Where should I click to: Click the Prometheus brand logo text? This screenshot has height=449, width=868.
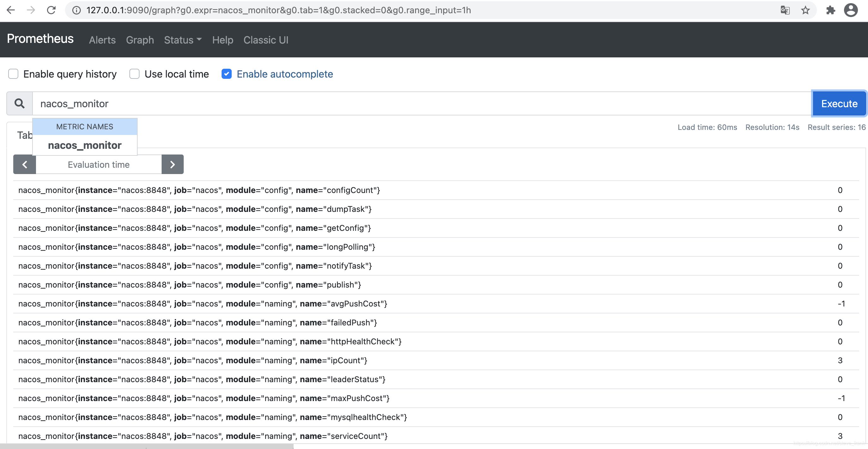[x=40, y=39]
